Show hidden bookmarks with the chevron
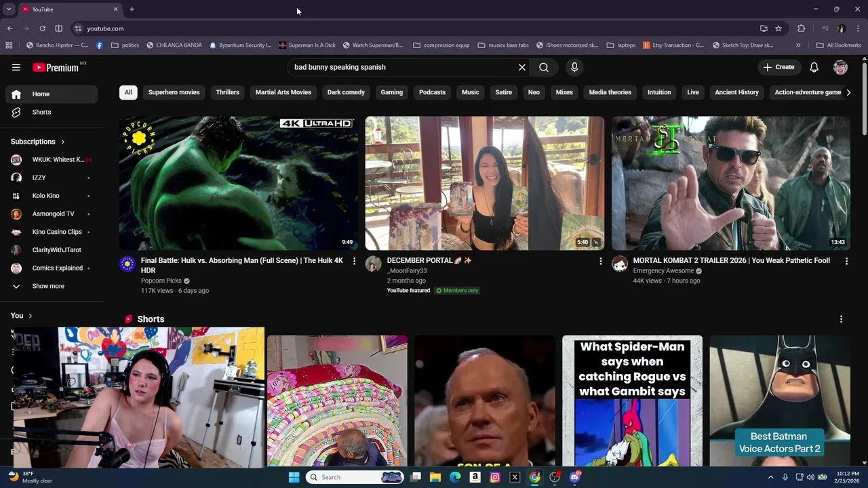Image resolution: width=868 pixels, height=488 pixels. [798, 45]
